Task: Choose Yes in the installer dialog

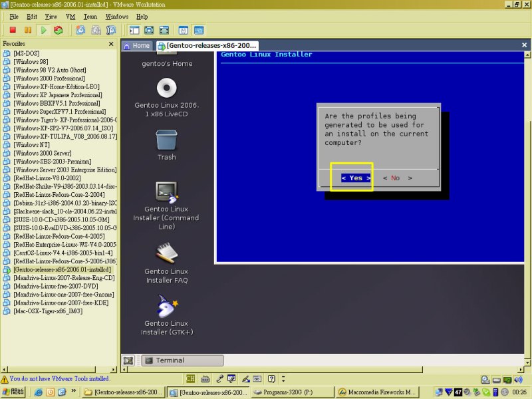Action: click(355, 178)
